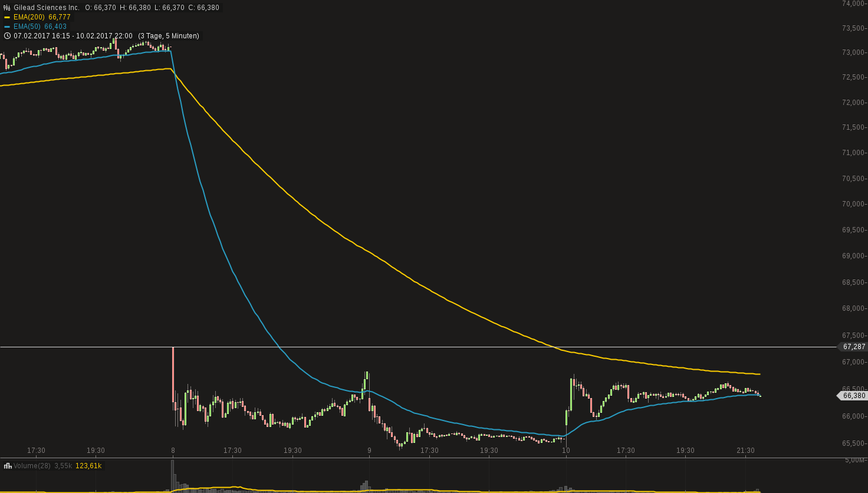Click the 72,500 price axis label
This screenshot has height=493, width=868.
853,77
